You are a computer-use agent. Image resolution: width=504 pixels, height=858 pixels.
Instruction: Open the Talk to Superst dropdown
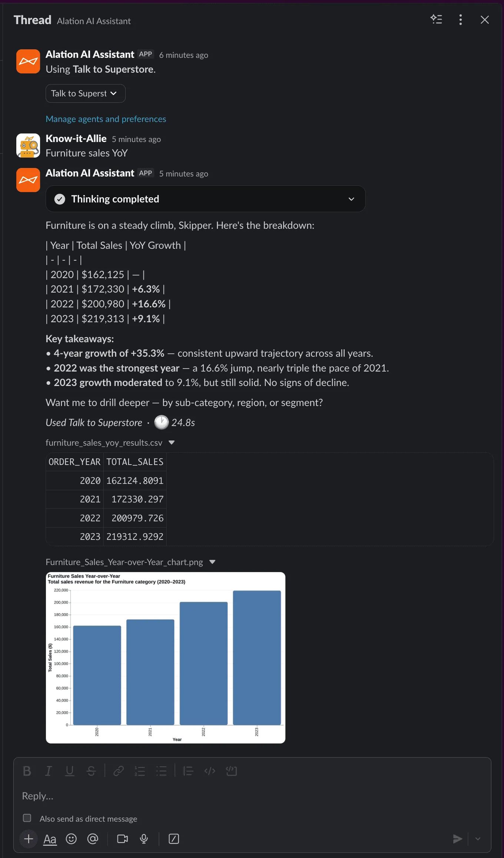point(85,93)
